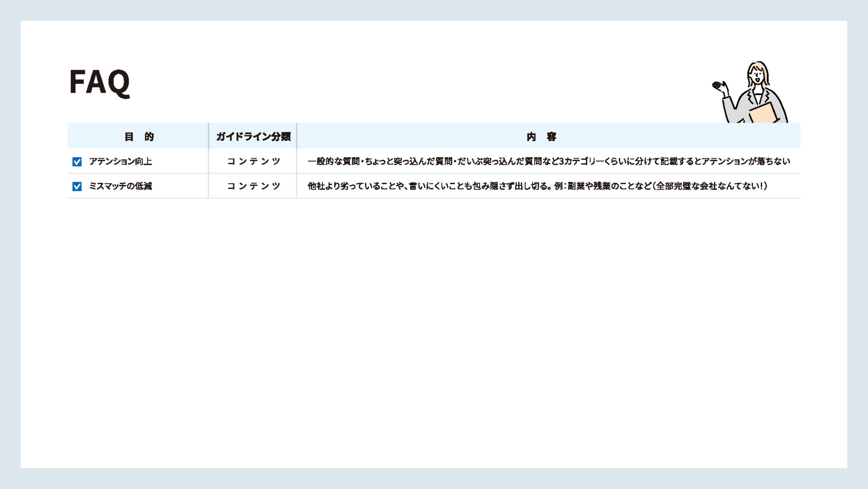868x489 pixels.
Task: Toggle the アテンション向上 checkbox
Action: 77,161
